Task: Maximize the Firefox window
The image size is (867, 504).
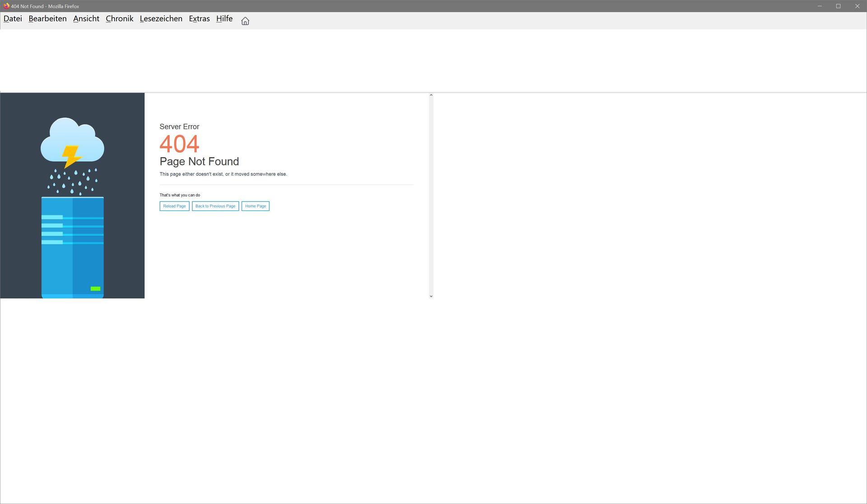Action: pyautogui.click(x=838, y=6)
